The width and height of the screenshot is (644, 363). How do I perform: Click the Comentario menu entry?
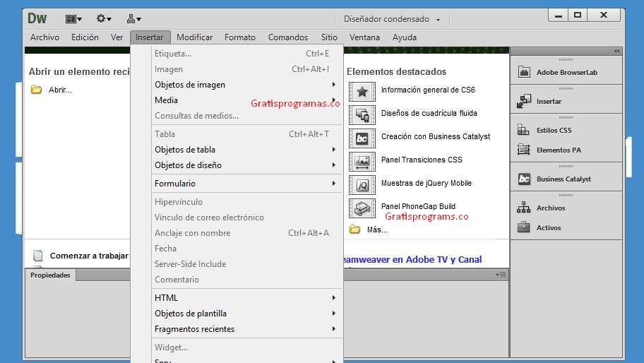245,280
